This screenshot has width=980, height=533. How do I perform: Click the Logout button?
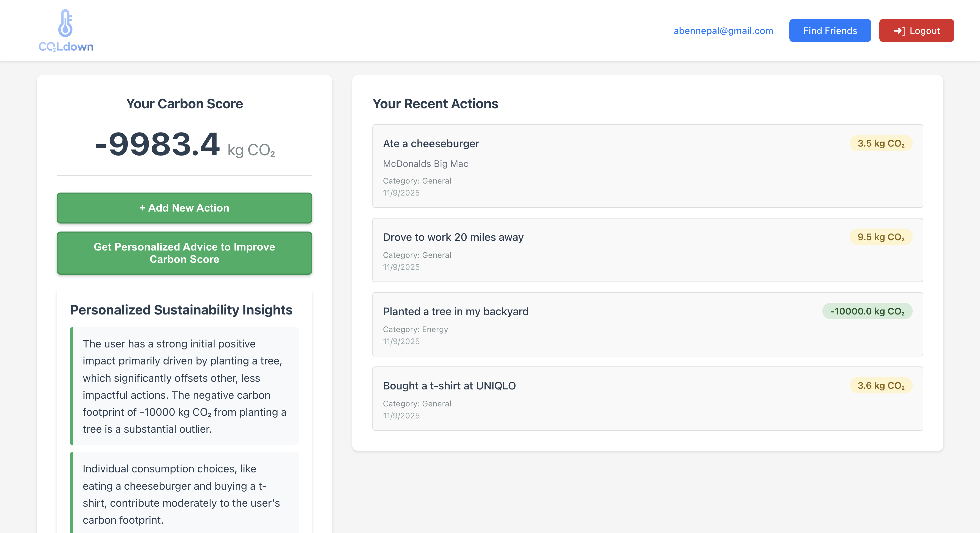click(x=916, y=31)
